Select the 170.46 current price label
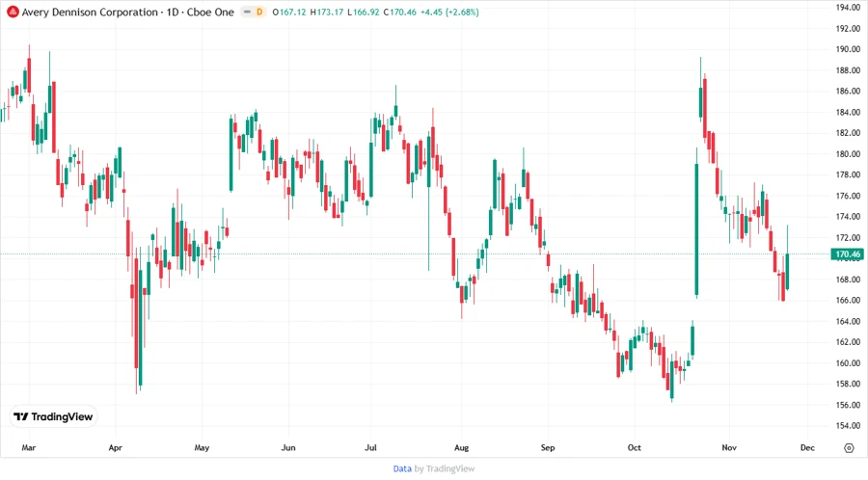The height and width of the screenshot is (480, 868). [x=847, y=254]
